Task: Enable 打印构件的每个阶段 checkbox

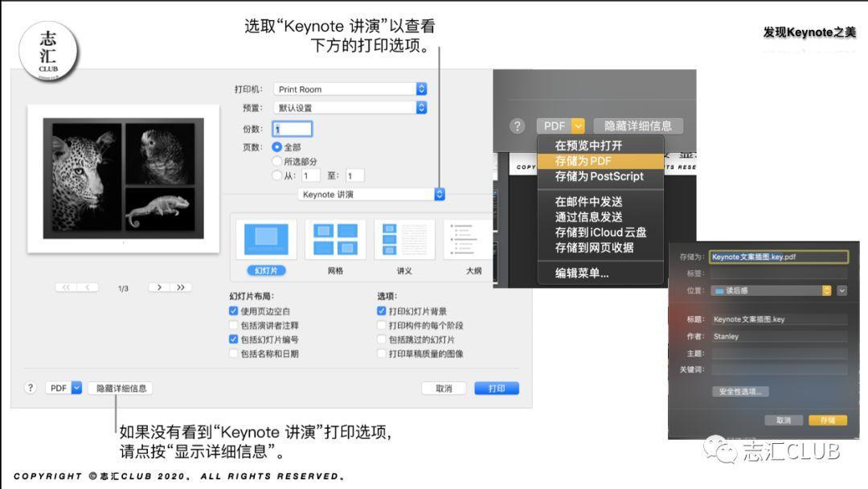Action: click(x=382, y=325)
